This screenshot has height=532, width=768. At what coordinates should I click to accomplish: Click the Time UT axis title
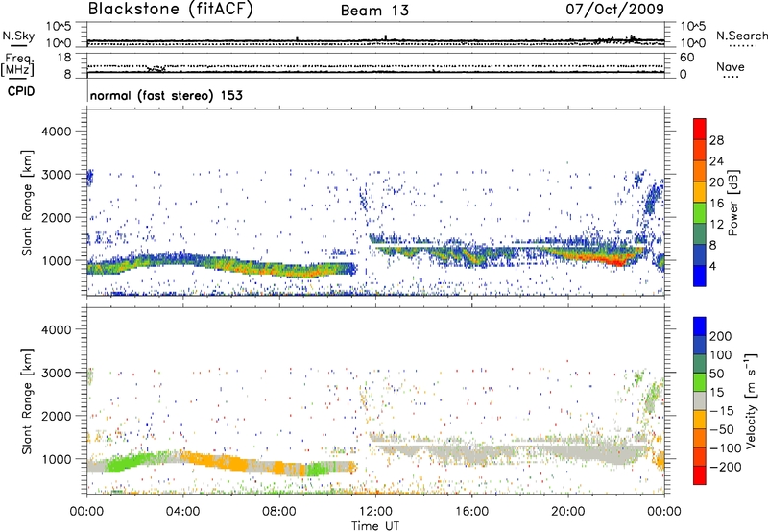pos(375,525)
